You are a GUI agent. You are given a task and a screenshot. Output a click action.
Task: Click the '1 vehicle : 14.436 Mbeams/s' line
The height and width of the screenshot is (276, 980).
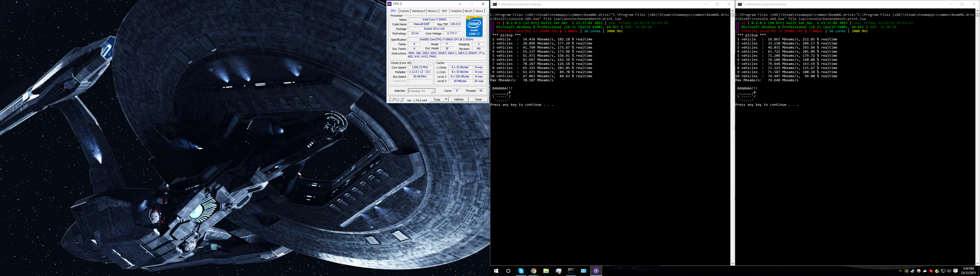[542, 39]
